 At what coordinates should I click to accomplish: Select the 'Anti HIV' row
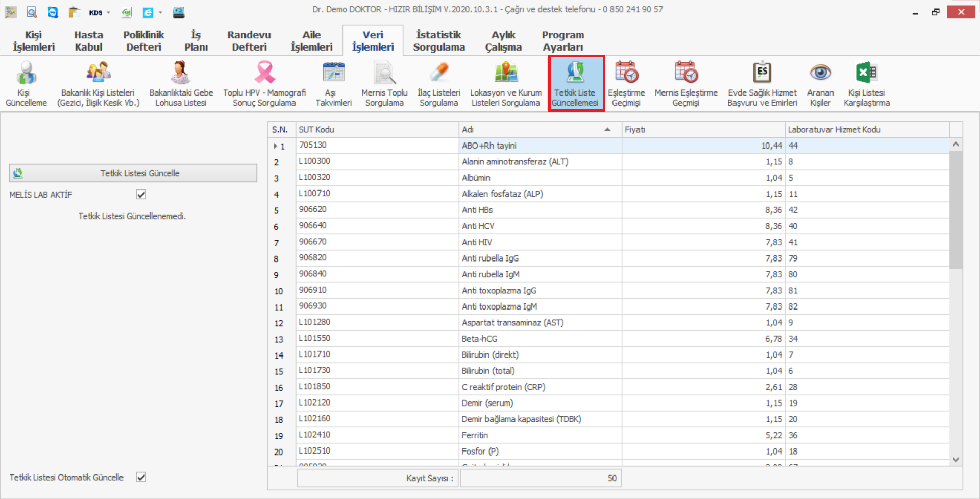click(608, 242)
